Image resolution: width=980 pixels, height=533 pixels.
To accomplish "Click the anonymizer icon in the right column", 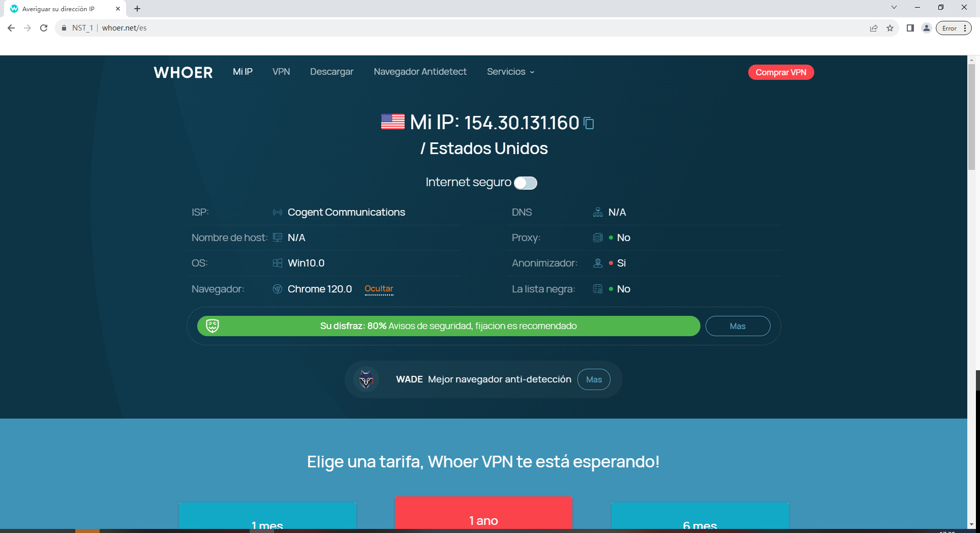I will [598, 263].
